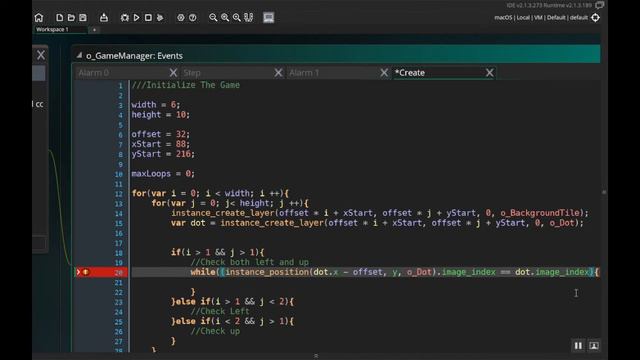The image size is (640, 360).
Task: Click the code editor vertical scrollbar handle
Action: (x=604, y=192)
